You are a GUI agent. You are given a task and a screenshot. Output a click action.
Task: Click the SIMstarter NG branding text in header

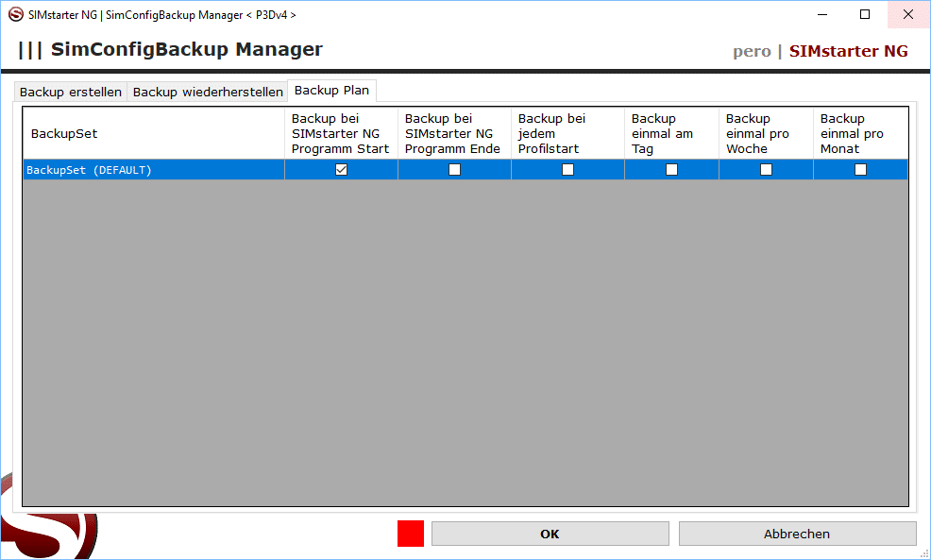click(848, 51)
